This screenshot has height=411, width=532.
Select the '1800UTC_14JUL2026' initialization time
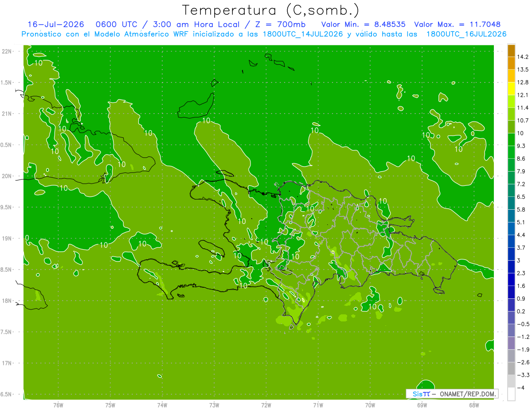(303, 34)
